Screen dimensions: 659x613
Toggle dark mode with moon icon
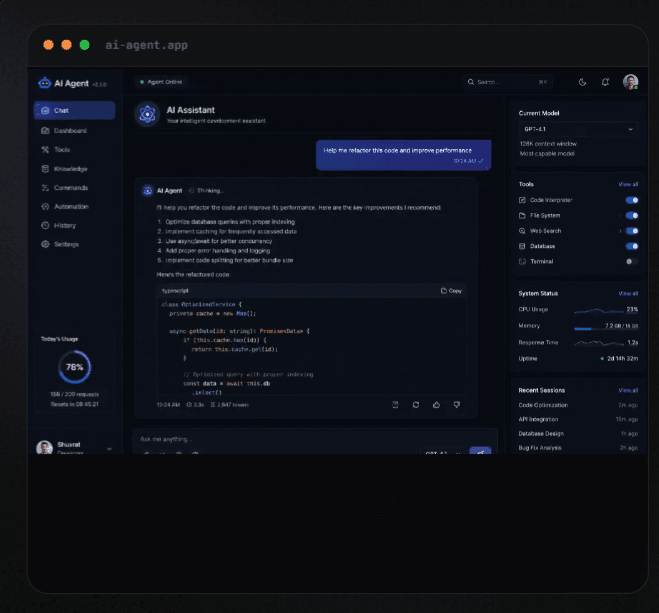pyautogui.click(x=582, y=82)
